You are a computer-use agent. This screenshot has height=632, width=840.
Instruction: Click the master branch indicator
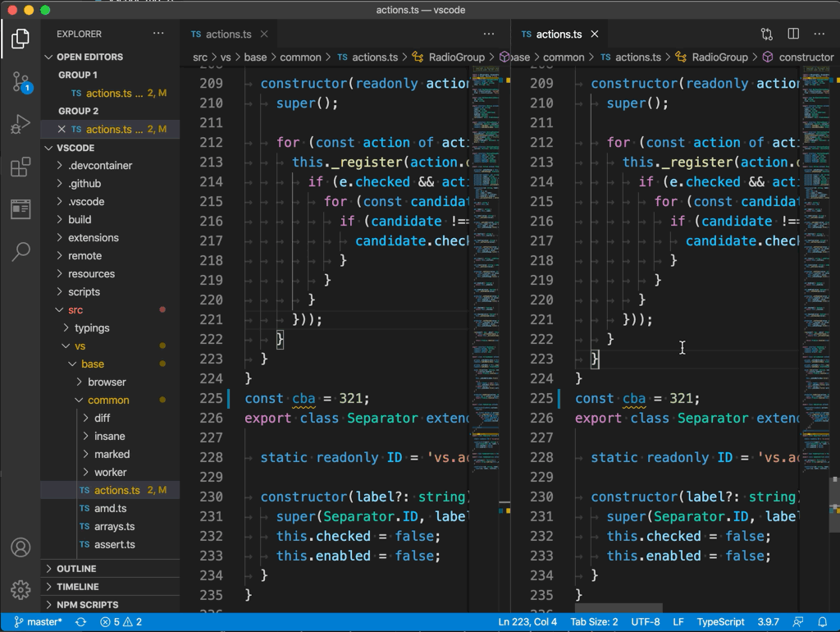click(x=38, y=622)
